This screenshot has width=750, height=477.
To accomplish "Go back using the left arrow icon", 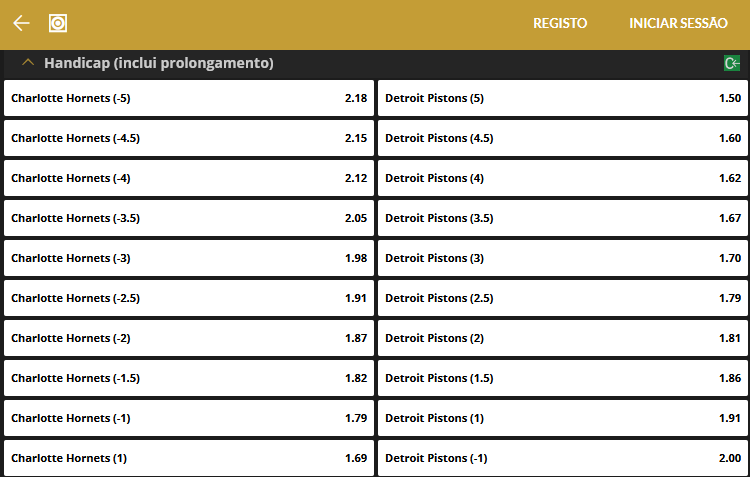I will click(x=21, y=23).
